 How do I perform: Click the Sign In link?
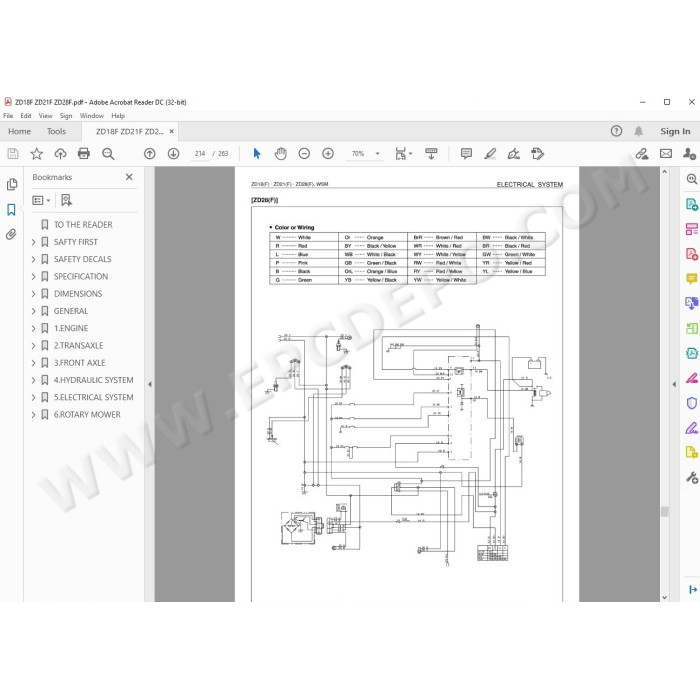pyautogui.click(x=675, y=131)
